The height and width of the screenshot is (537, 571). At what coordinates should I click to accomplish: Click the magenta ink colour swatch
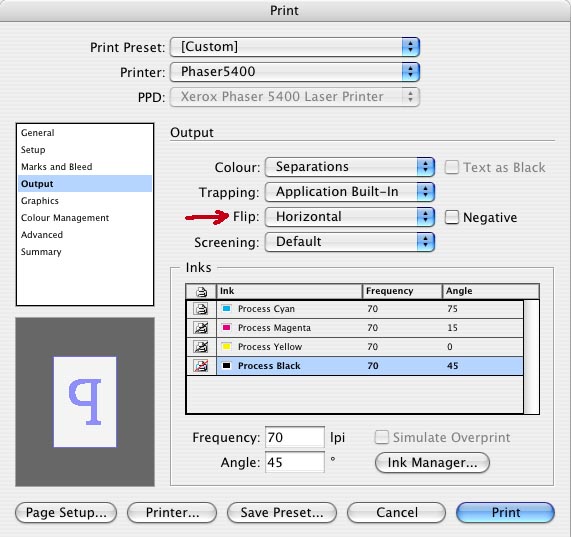(x=226, y=328)
